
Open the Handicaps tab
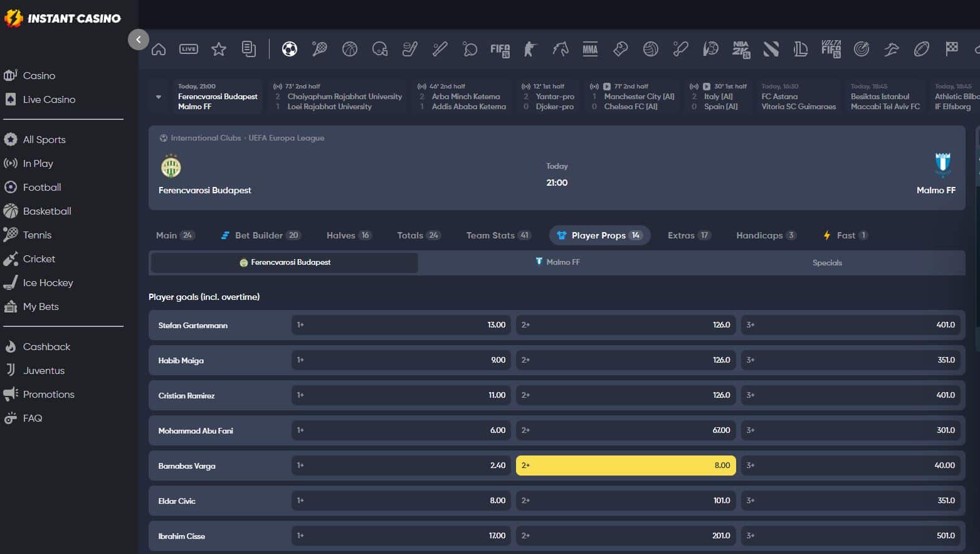click(766, 235)
